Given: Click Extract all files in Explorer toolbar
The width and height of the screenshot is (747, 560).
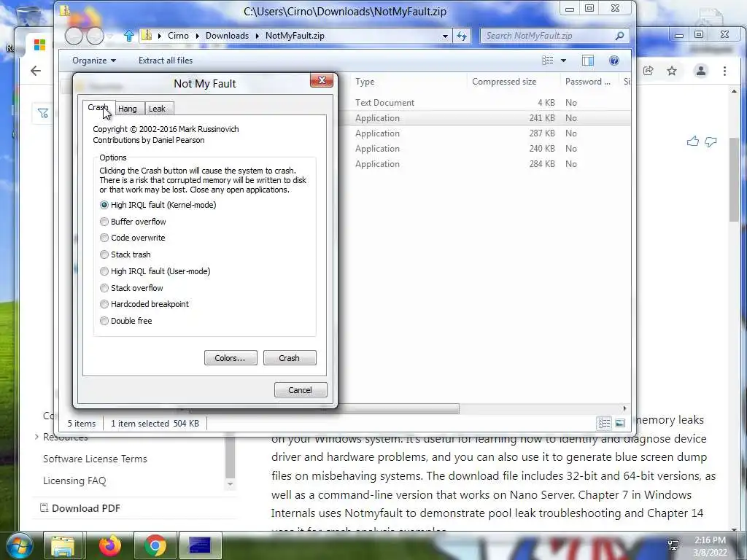Looking at the screenshot, I should click(x=166, y=61).
